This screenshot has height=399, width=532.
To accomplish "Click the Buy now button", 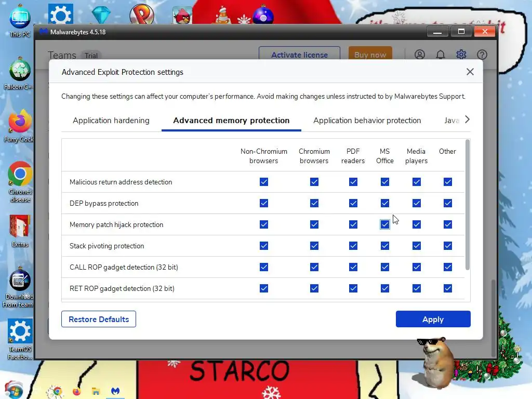I will 370,54.
